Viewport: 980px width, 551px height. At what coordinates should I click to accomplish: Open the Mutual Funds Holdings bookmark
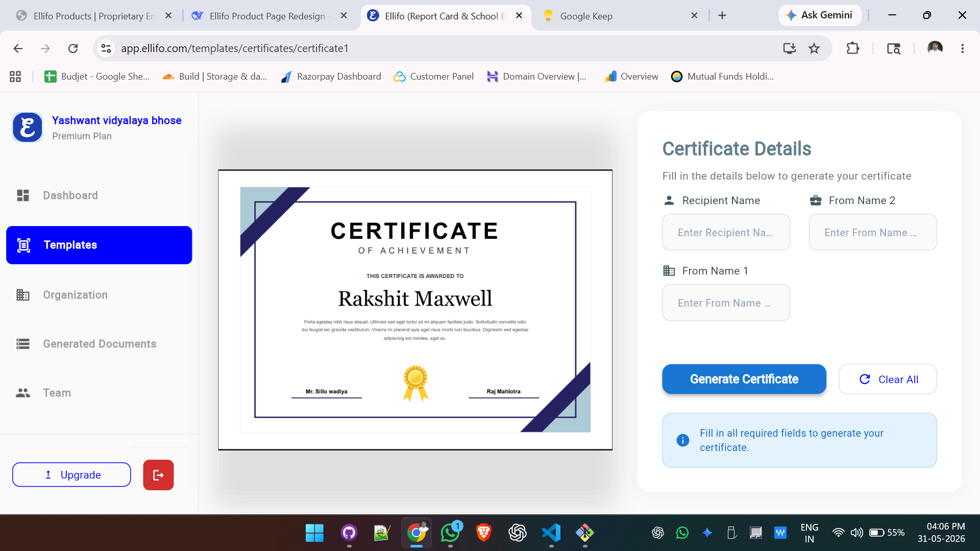[x=723, y=77]
